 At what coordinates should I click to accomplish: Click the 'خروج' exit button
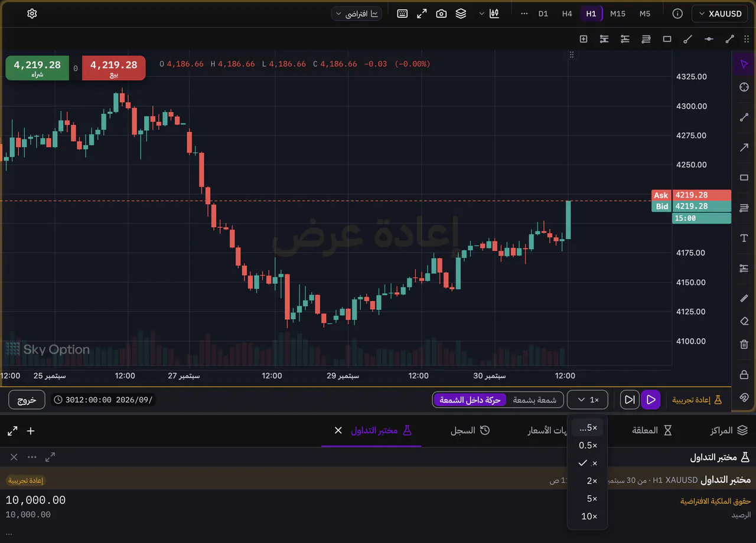pos(27,400)
